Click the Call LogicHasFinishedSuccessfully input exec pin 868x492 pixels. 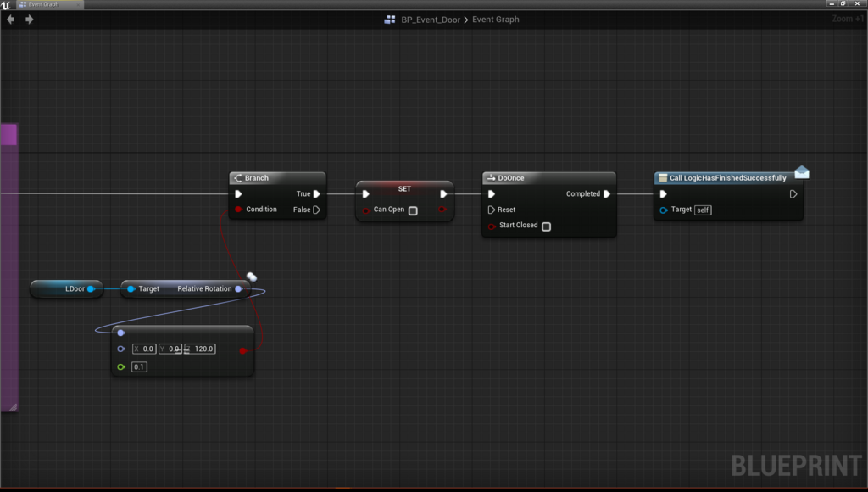(663, 194)
